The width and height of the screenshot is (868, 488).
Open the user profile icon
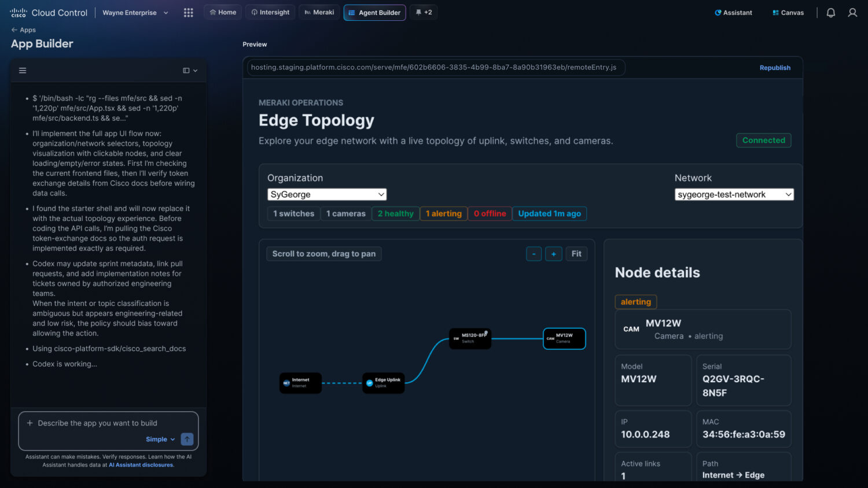click(x=852, y=13)
